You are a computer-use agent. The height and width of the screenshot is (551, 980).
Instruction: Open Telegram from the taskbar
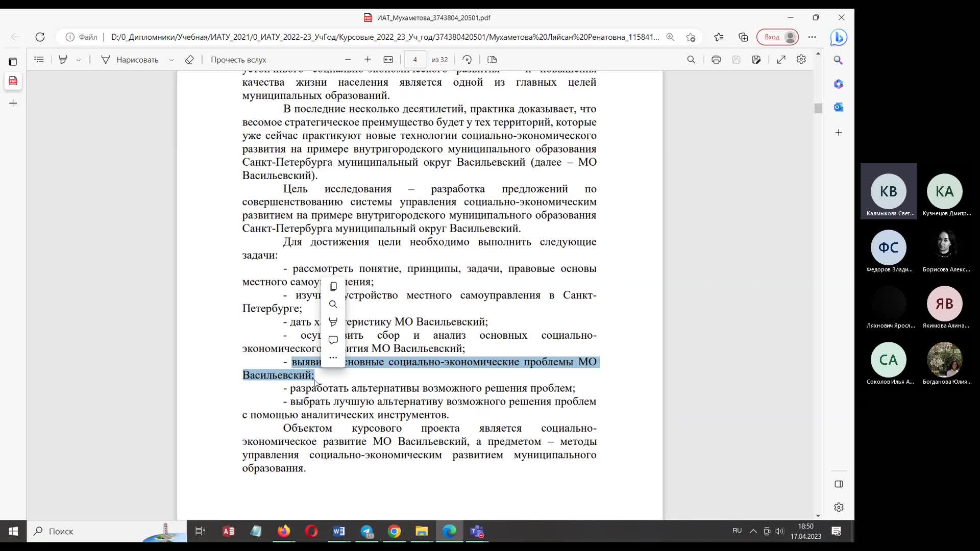pyautogui.click(x=367, y=531)
